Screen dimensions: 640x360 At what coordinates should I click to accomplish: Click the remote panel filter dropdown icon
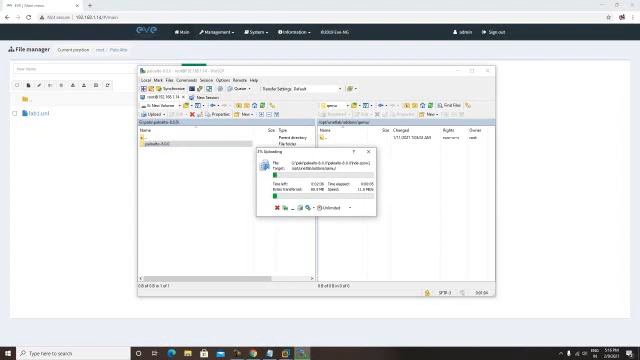pos(367,106)
